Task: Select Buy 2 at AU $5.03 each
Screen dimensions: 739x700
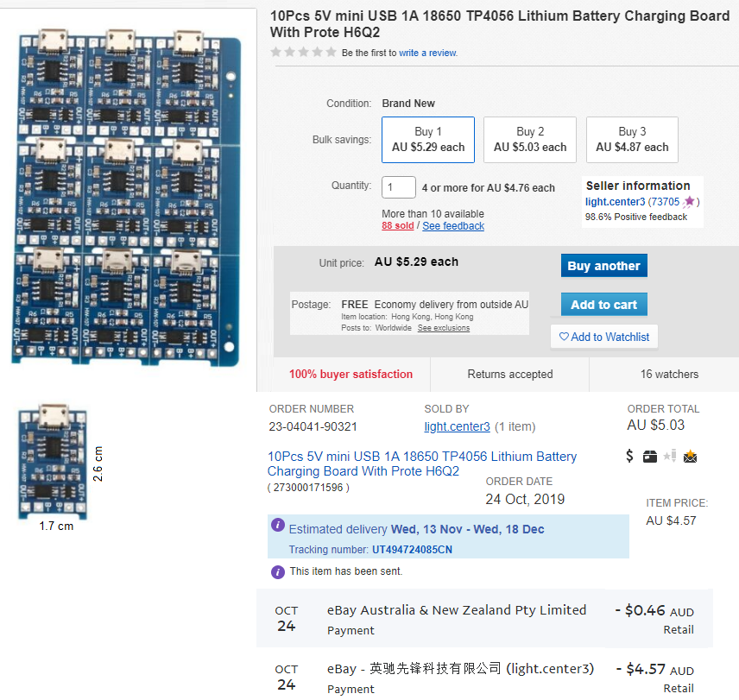Action: 530,140
